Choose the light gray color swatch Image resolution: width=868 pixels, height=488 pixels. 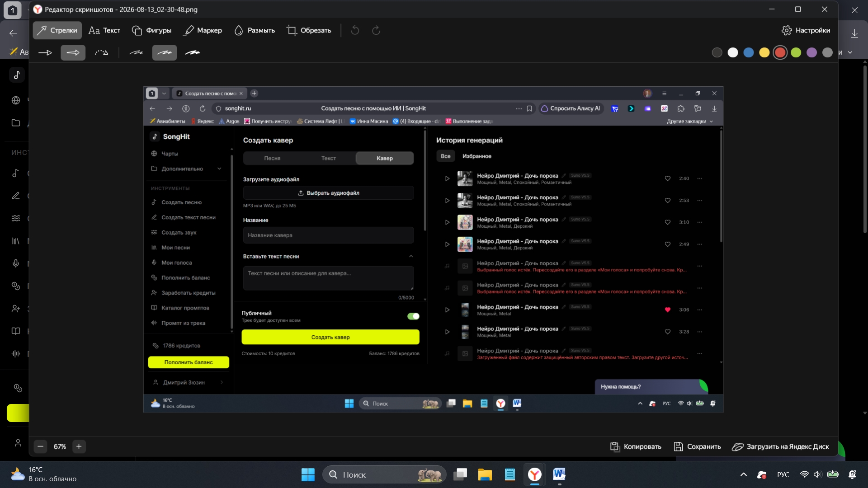tap(828, 52)
